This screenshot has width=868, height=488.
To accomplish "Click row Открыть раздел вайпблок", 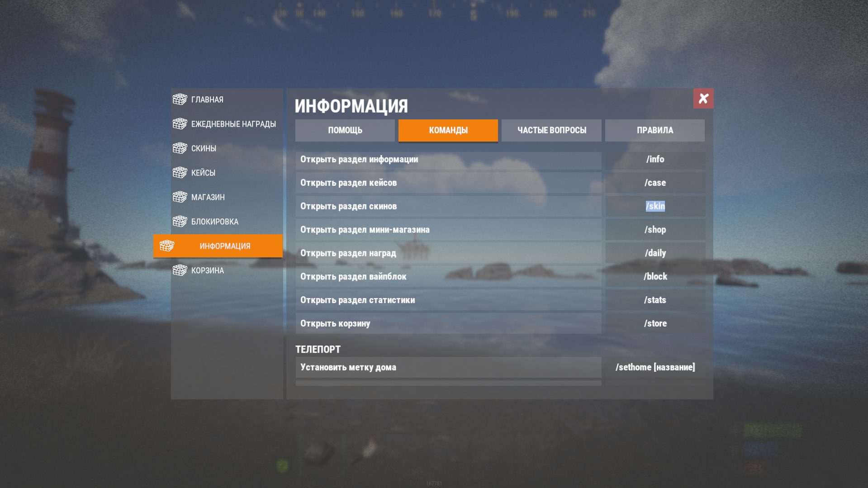I will 448,277.
